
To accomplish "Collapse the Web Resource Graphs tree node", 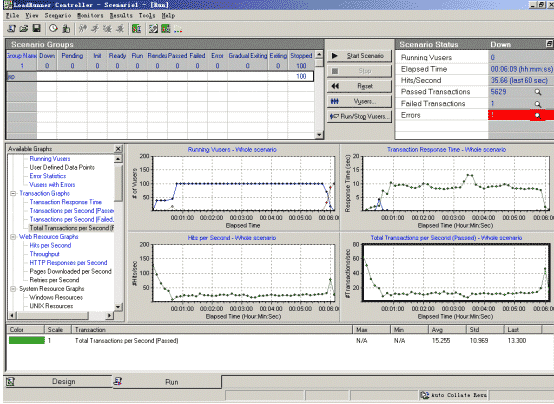I will click(x=13, y=237).
